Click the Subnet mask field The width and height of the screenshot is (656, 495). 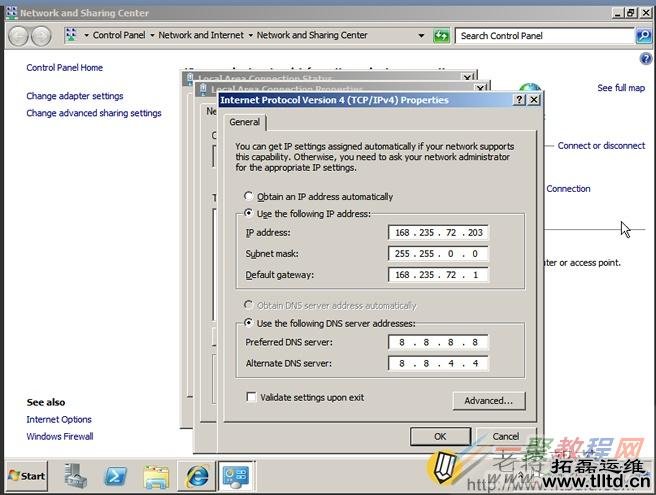click(x=438, y=254)
